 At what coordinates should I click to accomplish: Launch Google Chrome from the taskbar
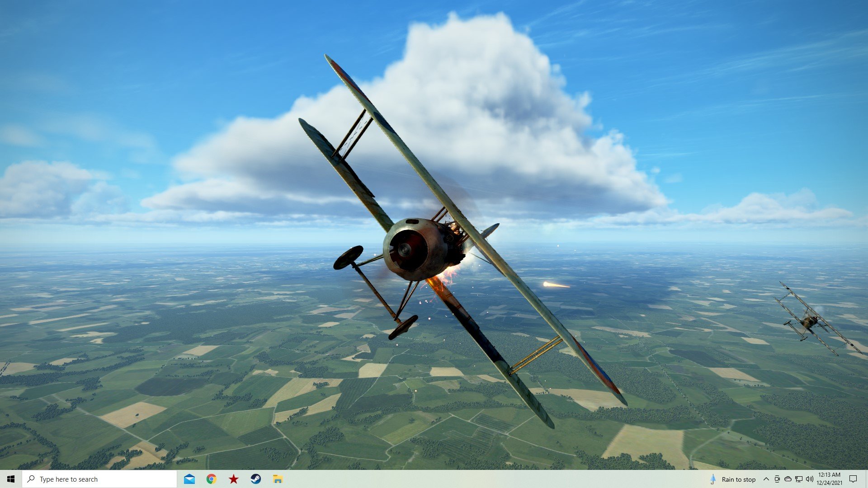211,479
